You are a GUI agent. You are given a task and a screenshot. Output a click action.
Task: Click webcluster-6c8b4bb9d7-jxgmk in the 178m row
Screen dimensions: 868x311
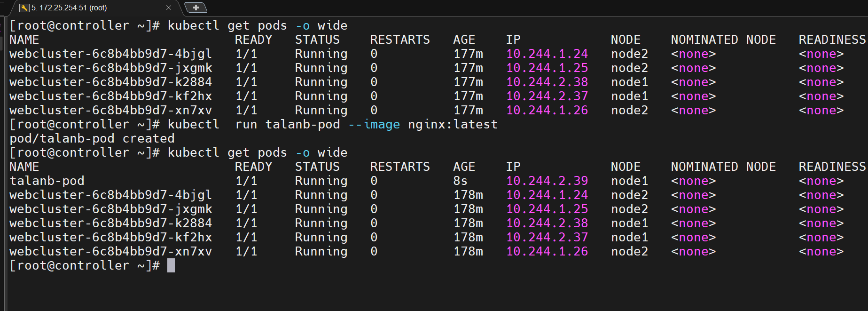(x=111, y=209)
